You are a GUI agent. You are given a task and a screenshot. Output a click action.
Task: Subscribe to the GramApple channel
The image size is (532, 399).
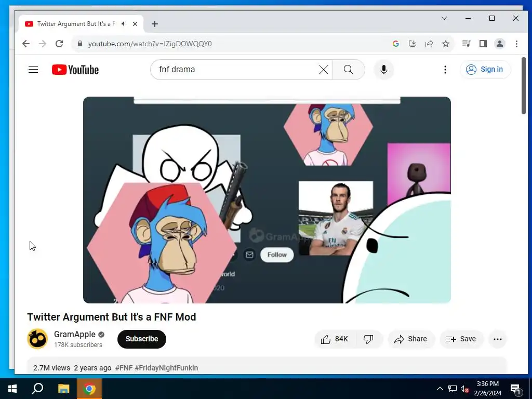click(x=141, y=339)
